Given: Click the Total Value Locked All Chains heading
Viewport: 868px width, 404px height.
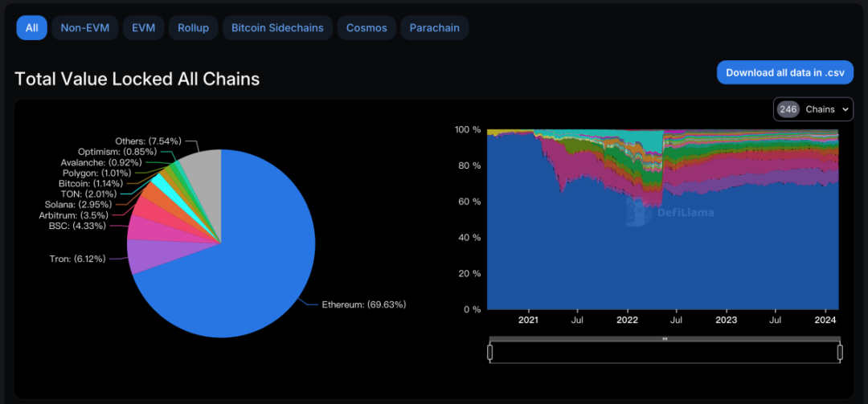Looking at the screenshot, I should point(137,80).
